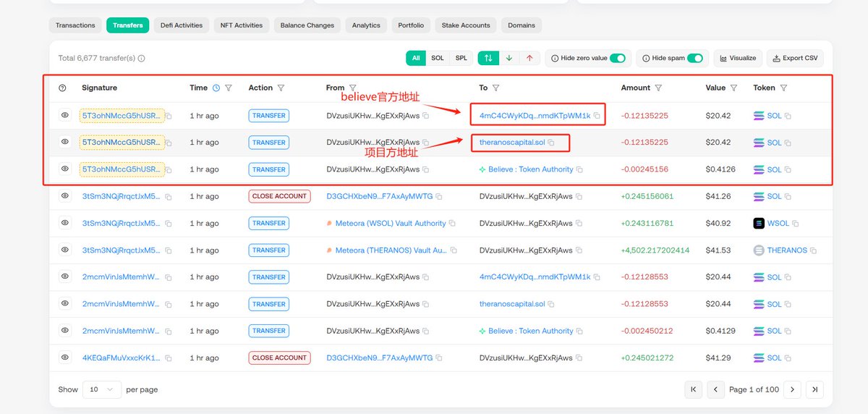The image size is (868, 414).
Task: Show outgoing transfers with the red up arrow
Action: pos(529,58)
